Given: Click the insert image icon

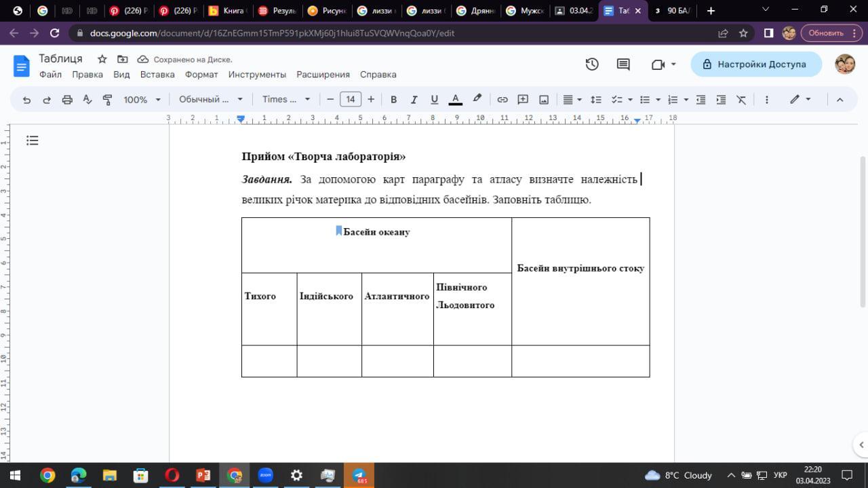Looking at the screenshot, I should pos(544,100).
